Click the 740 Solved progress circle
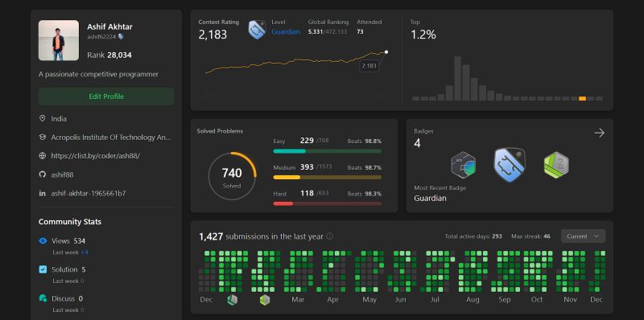Screen dimensions: 644x320 [x=232, y=176]
